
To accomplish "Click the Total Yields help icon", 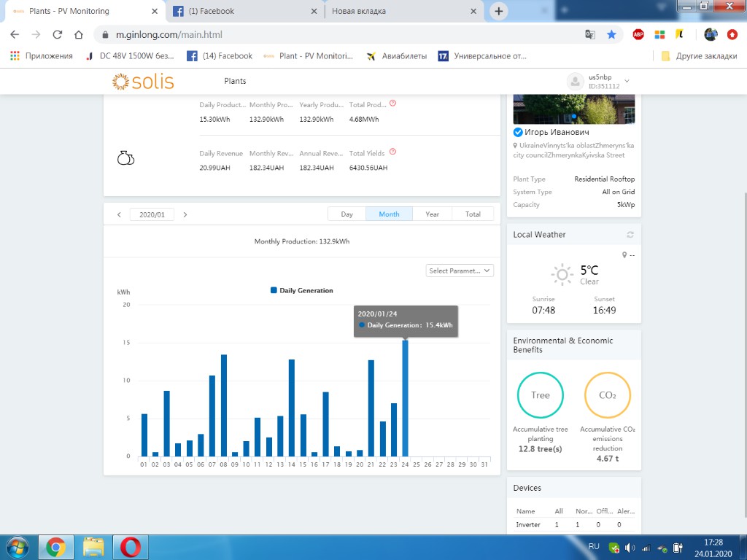I will [x=392, y=152].
